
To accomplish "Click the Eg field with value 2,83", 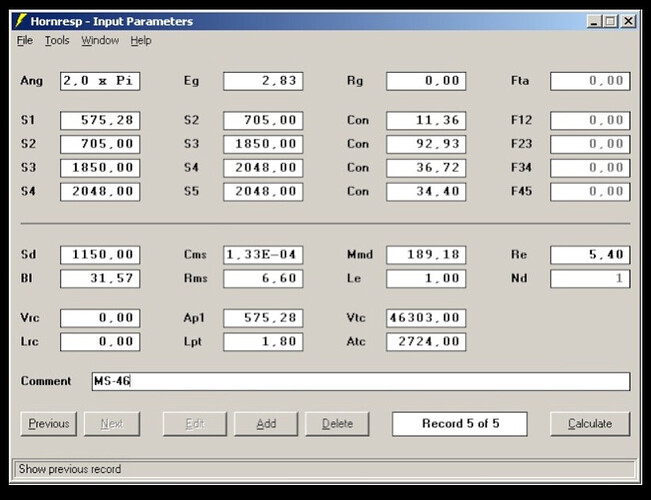I will 263,81.
